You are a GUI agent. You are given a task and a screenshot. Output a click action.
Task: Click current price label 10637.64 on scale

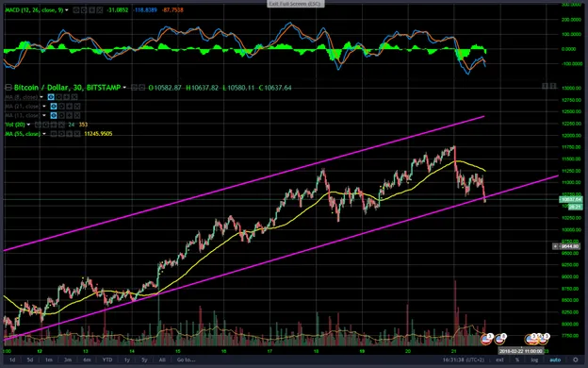[570, 199]
